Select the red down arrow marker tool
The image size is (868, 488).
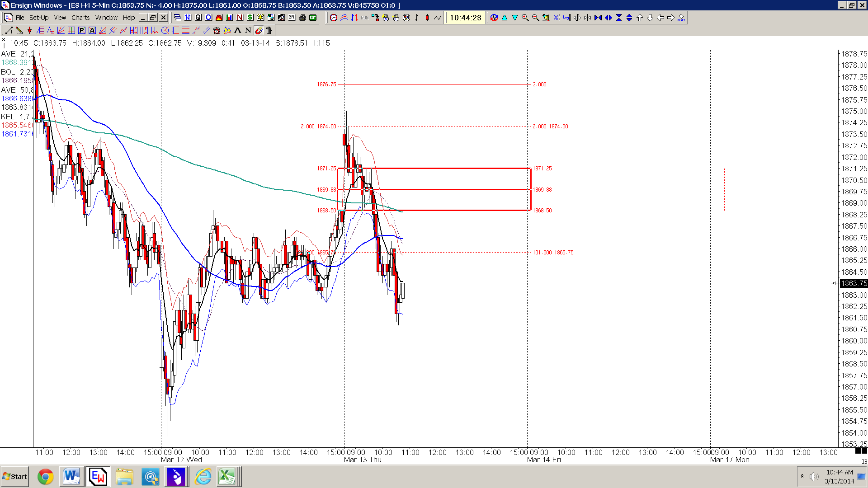pos(30,30)
